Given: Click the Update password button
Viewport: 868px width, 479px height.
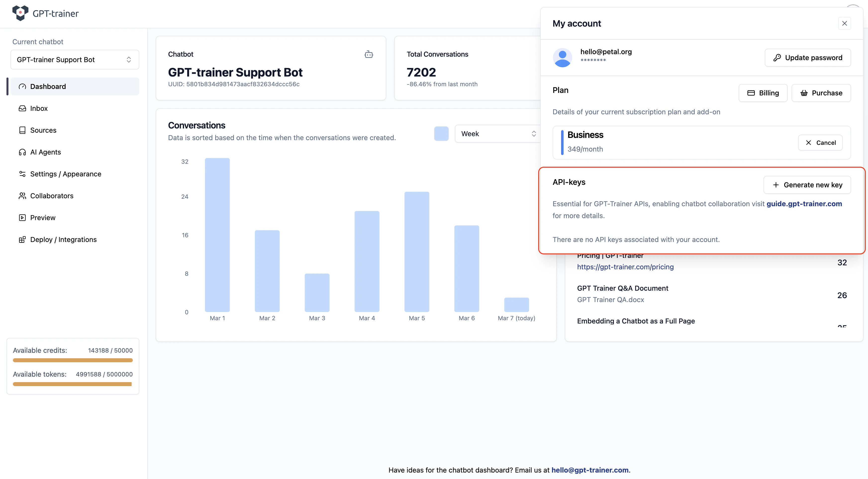Looking at the screenshot, I should click(x=807, y=58).
